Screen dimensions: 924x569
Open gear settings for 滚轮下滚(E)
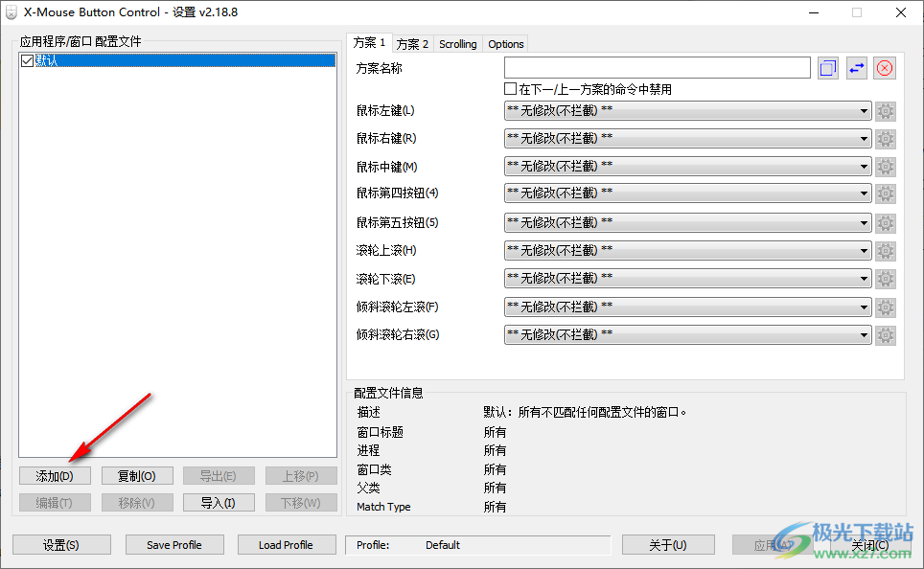click(885, 279)
